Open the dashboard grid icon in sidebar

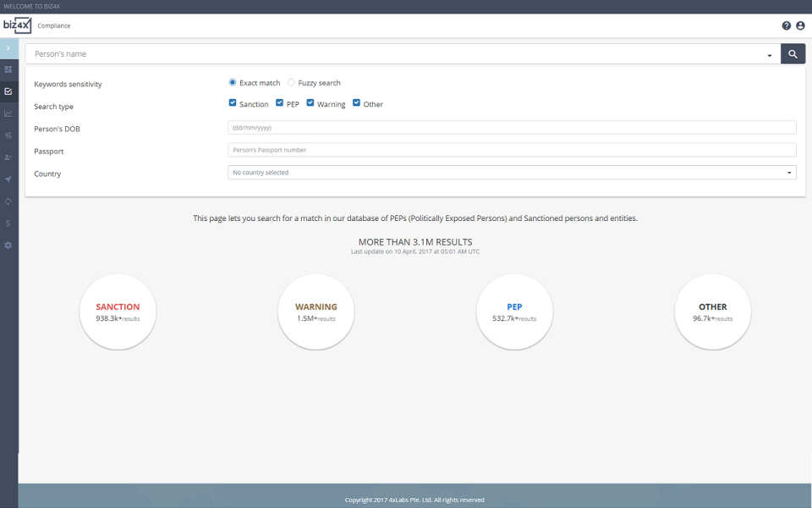pyautogui.click(x=8, y=69)
